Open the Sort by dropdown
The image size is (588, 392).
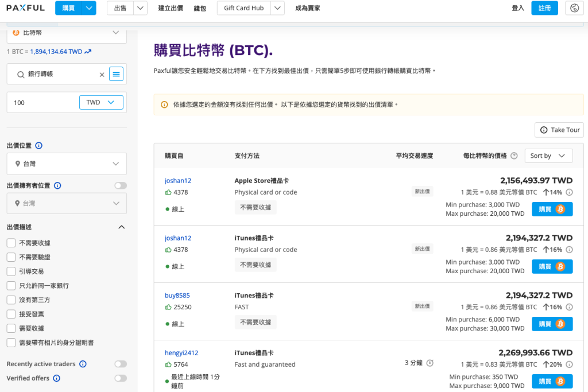pyautogui.click(x=548, y=156)
